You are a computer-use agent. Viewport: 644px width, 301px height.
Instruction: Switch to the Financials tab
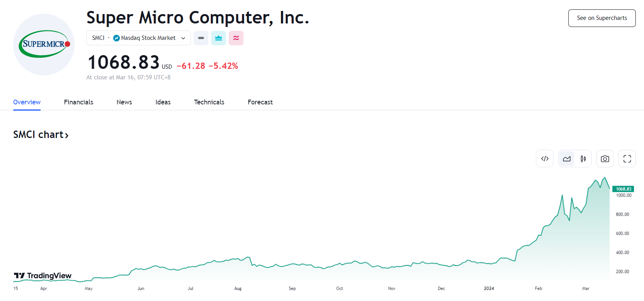(x=78, y=102)
